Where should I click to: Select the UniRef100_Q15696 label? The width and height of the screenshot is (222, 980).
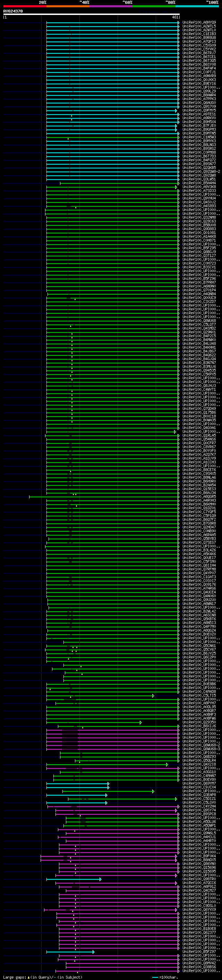(199, 867)
